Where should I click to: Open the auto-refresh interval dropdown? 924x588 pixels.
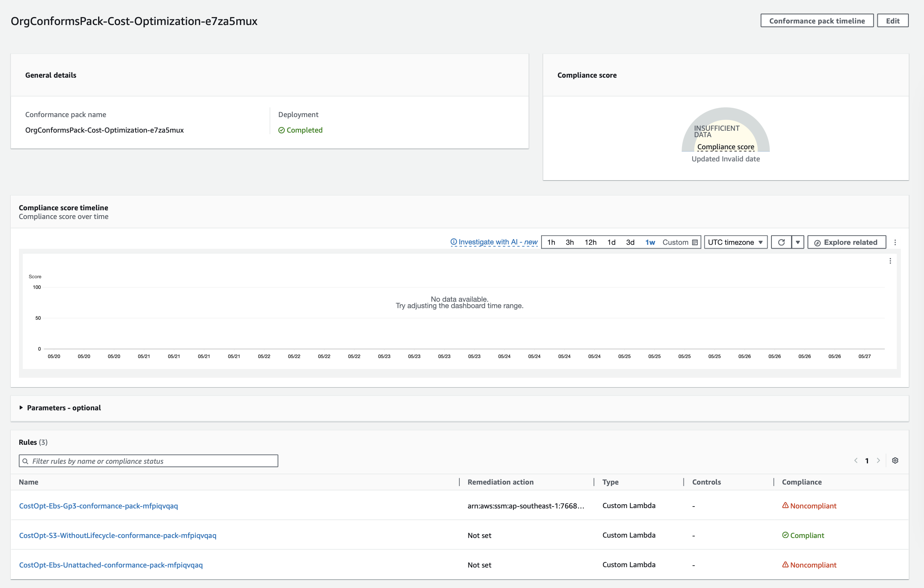[798, 242]
